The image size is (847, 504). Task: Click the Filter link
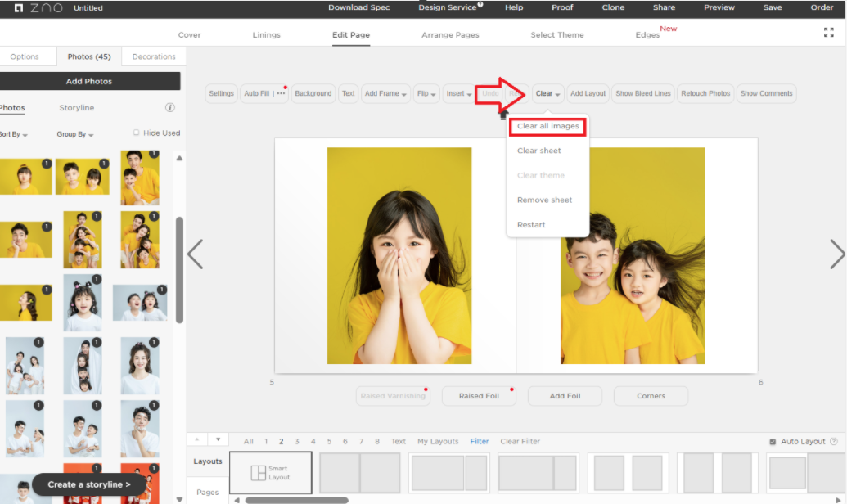click(x=479, y=441)
